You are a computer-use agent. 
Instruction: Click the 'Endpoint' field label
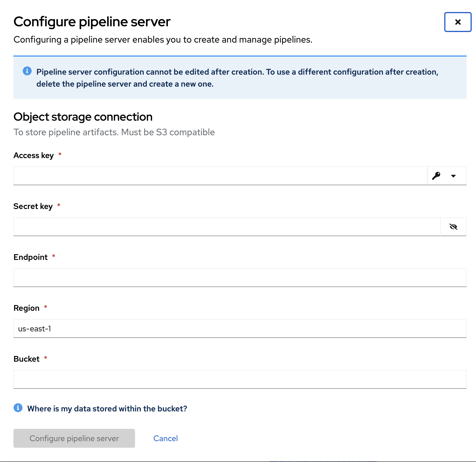coord(31,257)
